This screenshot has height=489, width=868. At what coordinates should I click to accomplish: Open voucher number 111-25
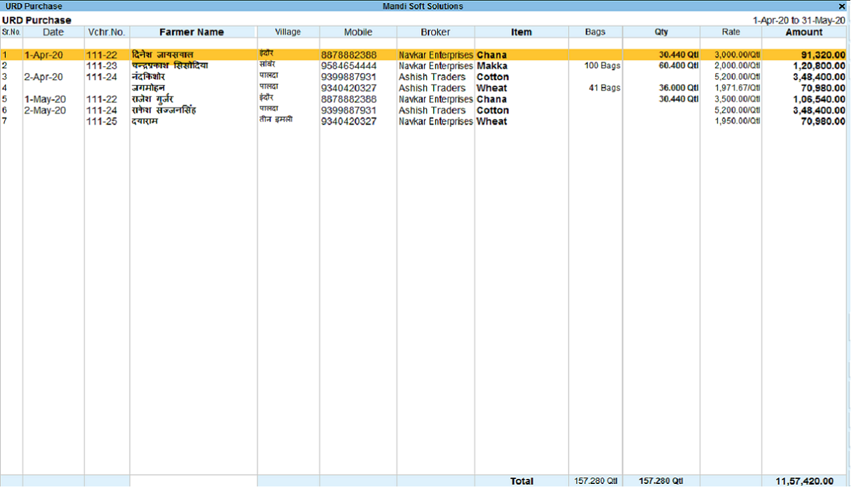102,121
